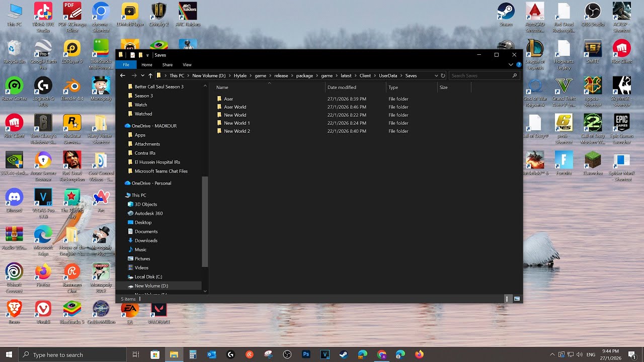644x362 pixels.
Task: Click the UserData breadcrumb segment
Action: [388, 75]
